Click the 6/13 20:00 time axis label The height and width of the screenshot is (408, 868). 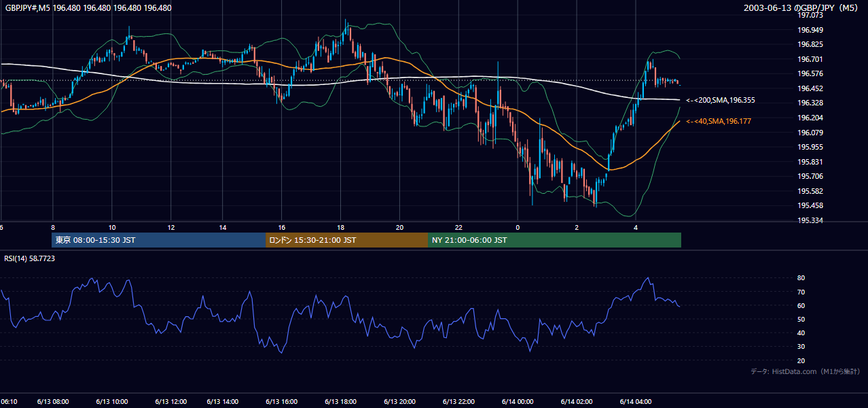pyautogui.click(x=399, y=402)
